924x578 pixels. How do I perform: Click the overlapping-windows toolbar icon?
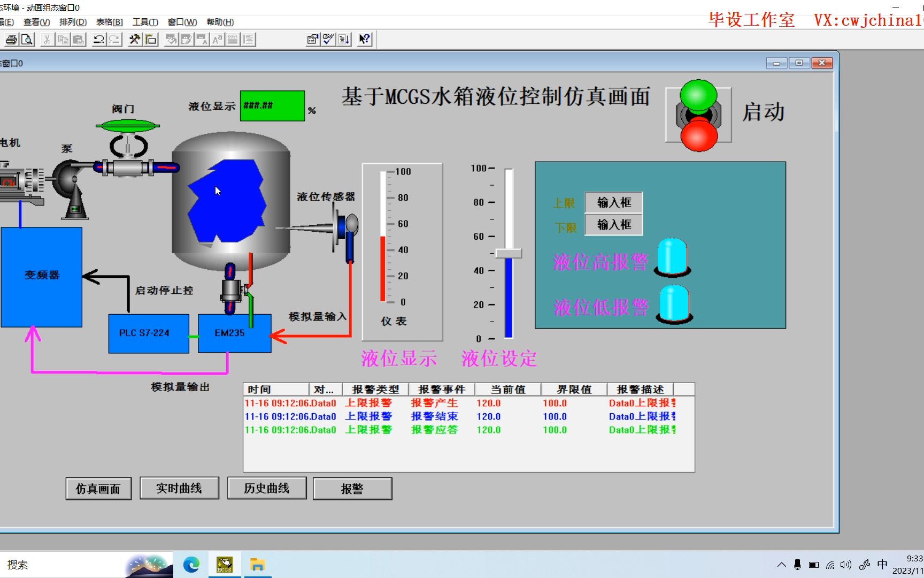(151, 40)
